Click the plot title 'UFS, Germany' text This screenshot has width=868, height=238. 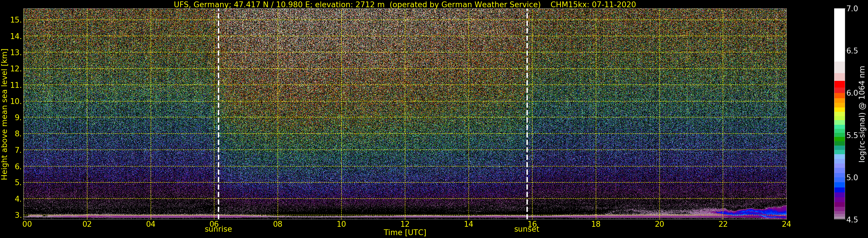[x=202, y=4]
